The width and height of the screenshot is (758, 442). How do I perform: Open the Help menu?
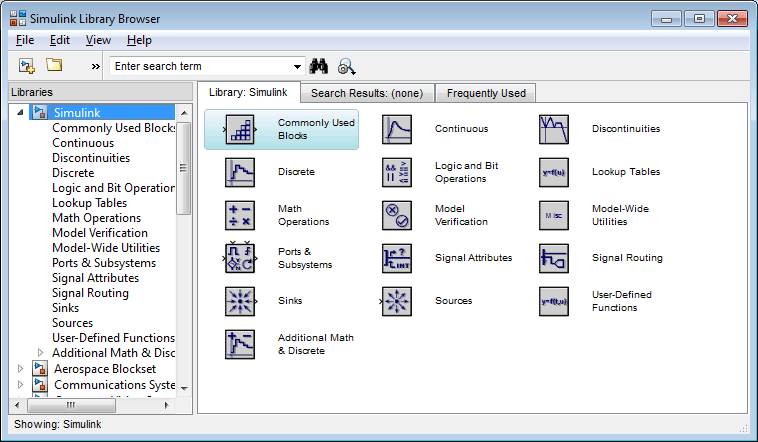coord(139,40)
